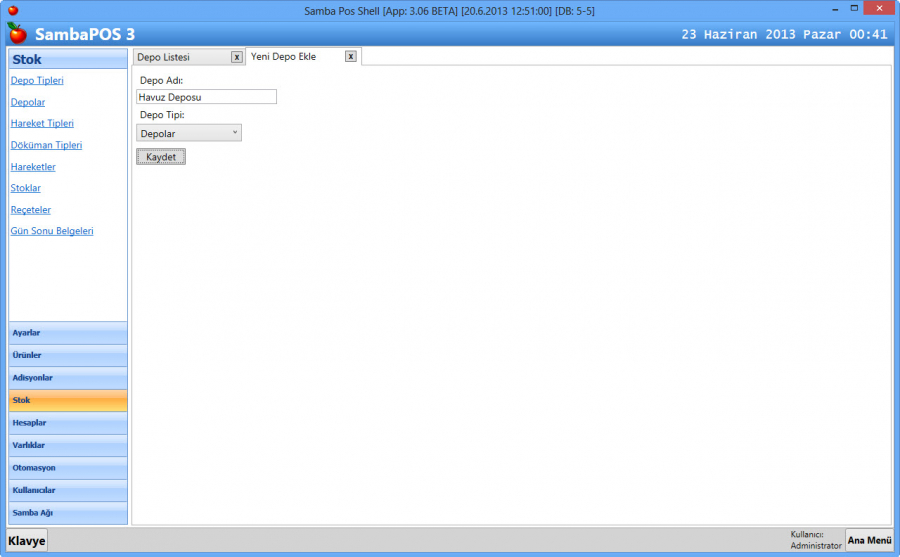This screenshot has width=900, height=557.
Task: Expand the Hesaplar section
Action: pos(68,423)
